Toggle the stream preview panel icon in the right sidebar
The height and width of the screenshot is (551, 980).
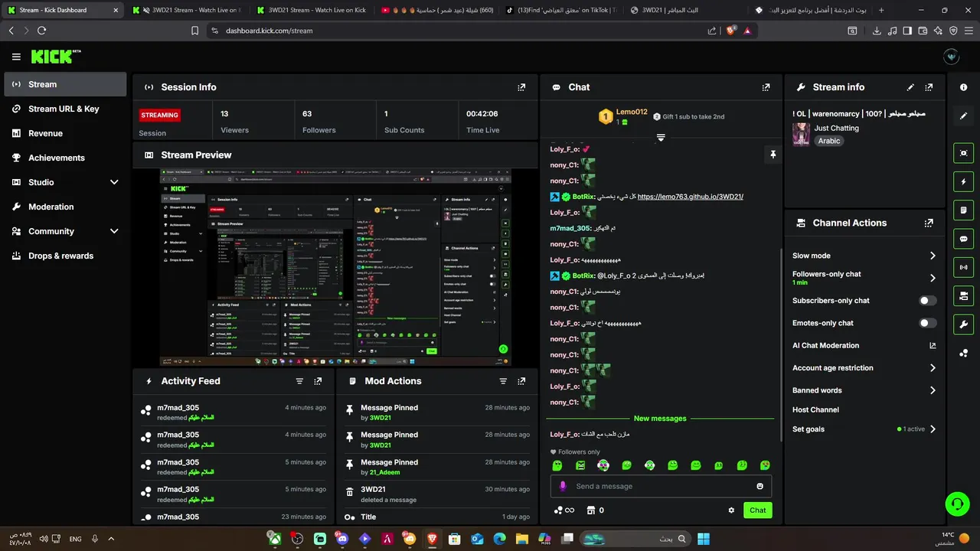pyautogui.click(x=963, y=153)
